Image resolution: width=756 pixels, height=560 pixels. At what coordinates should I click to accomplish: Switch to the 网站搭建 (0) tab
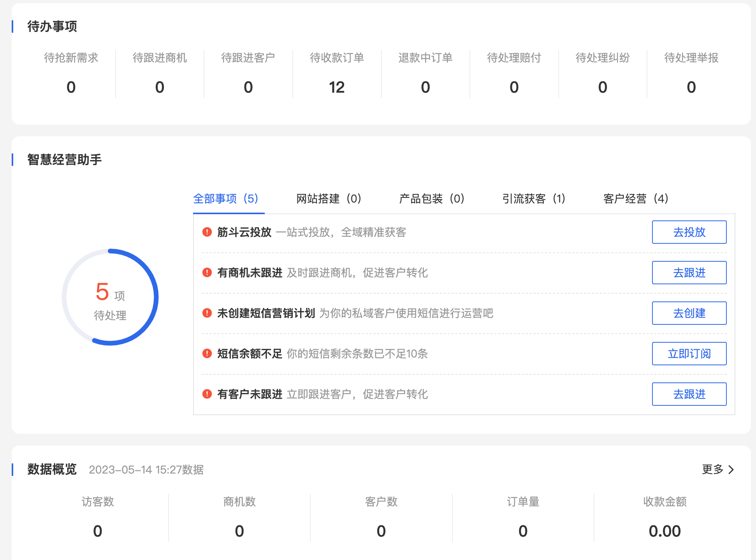click(x=329, y=199)
